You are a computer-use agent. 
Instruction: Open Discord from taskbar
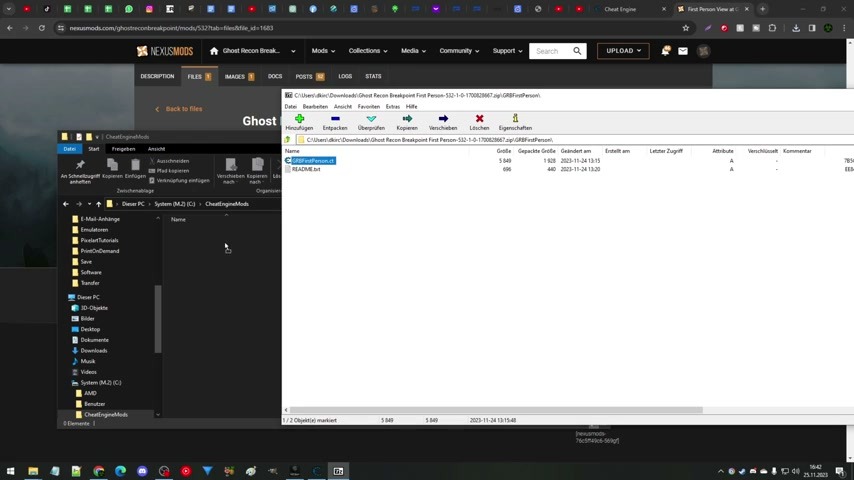tap(142, 471)
